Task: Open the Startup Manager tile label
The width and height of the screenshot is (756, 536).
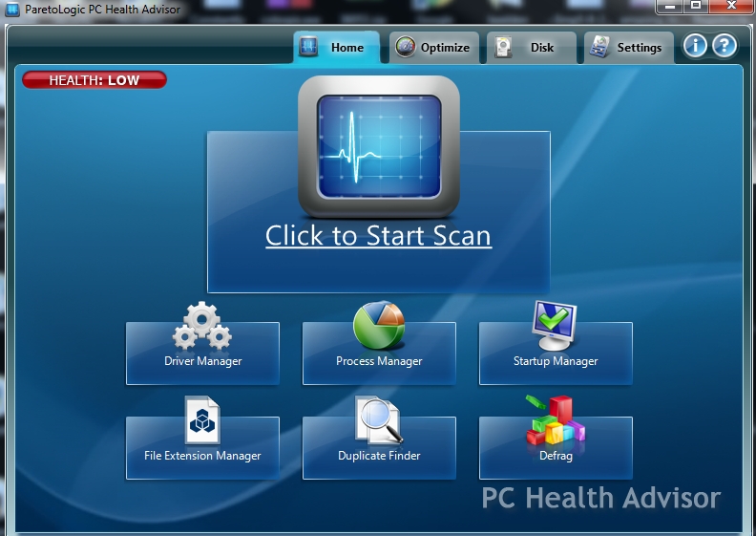Action: [556, 361]
